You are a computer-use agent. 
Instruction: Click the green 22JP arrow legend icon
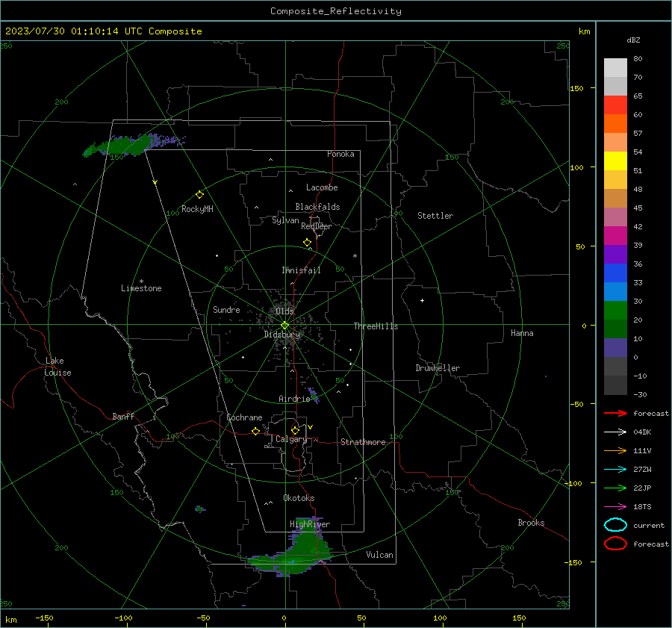[615, 488]
